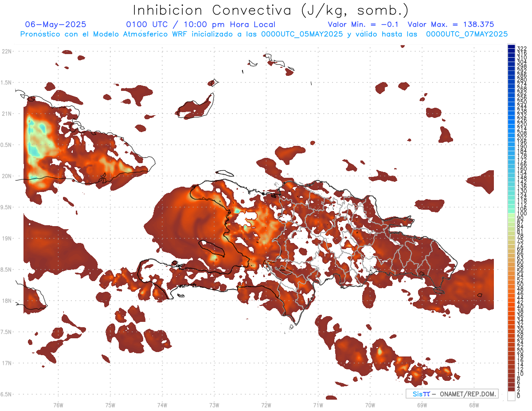The height and width of the screenshot is (411, 532).
Task: Click the "322" colorbar value label
Action: pyautogui.click(x=521, y=48)
